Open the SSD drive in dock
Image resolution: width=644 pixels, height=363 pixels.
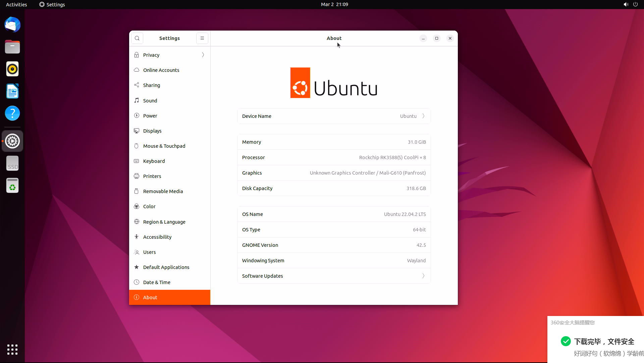(12, 163)
